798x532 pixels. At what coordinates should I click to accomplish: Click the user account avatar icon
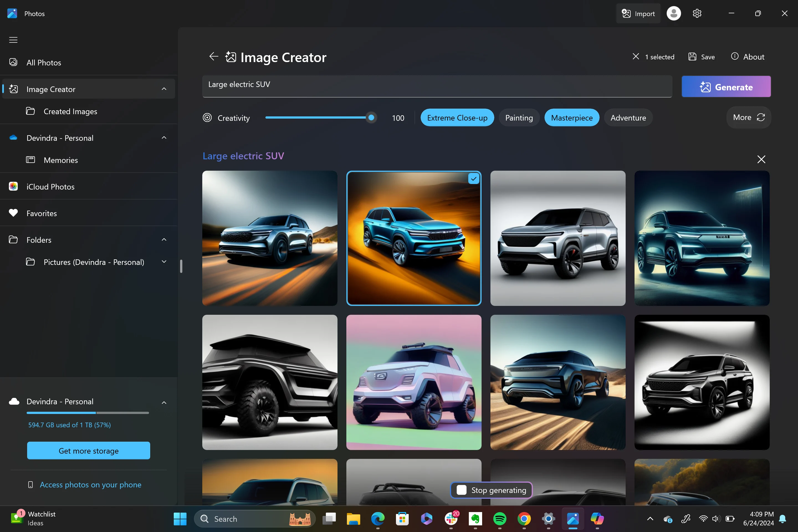point(674,14)
